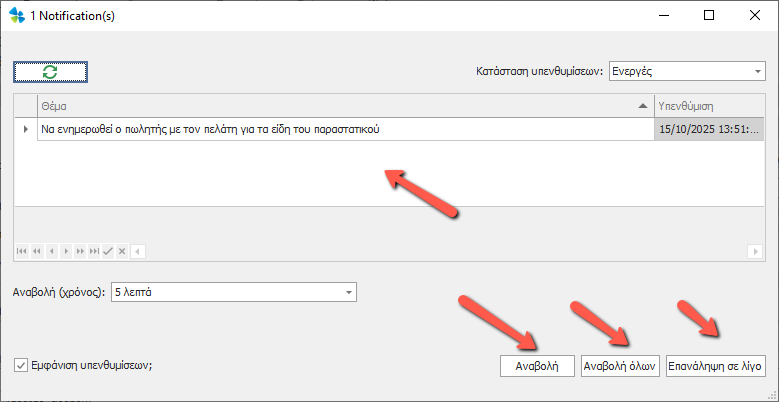
Task: Open the Κατάσταση υπενθυμίσεων dropdown
Action: [755, 72]
